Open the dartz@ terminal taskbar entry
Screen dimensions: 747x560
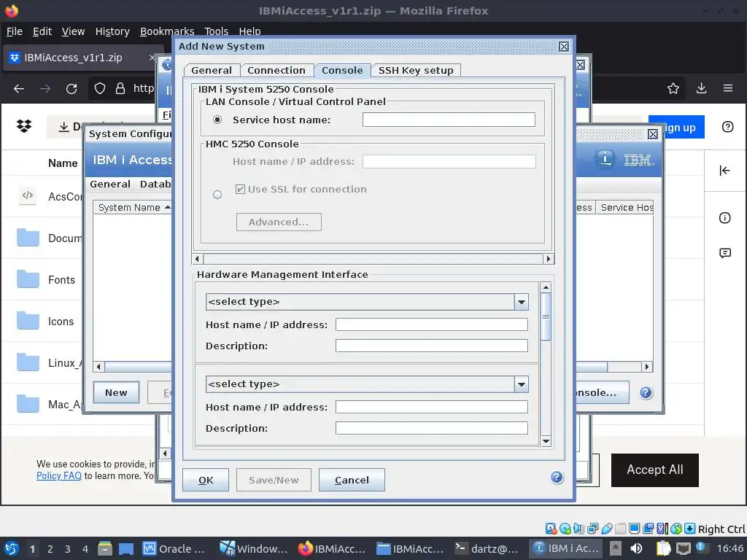click(x=487, y=548)
